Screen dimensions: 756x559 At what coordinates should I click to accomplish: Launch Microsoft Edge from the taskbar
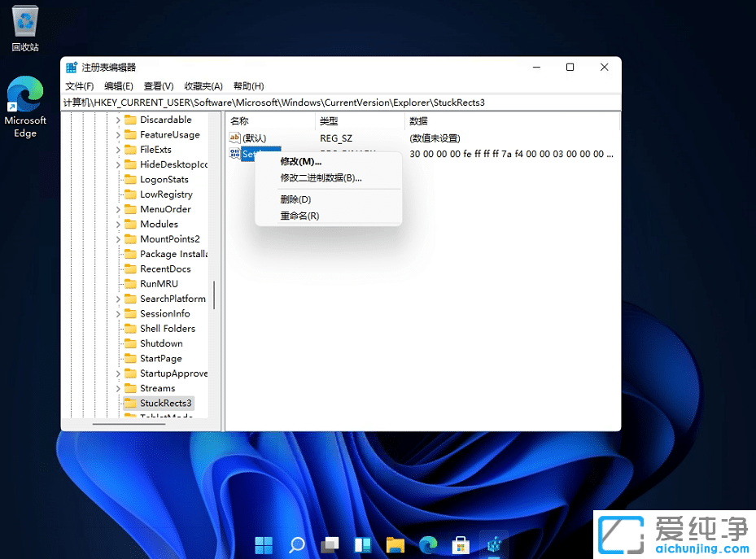click(x=427, y=544)
